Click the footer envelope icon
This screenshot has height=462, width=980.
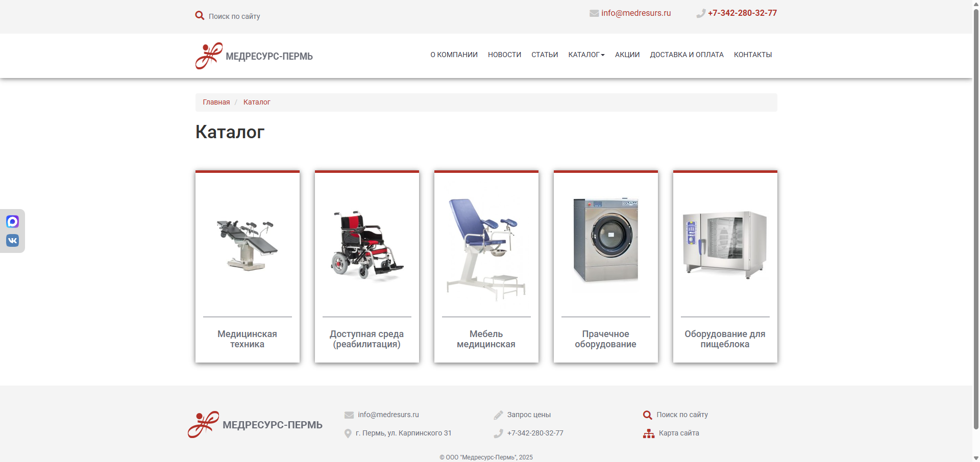pyautogui.click(x=349, y=415)
